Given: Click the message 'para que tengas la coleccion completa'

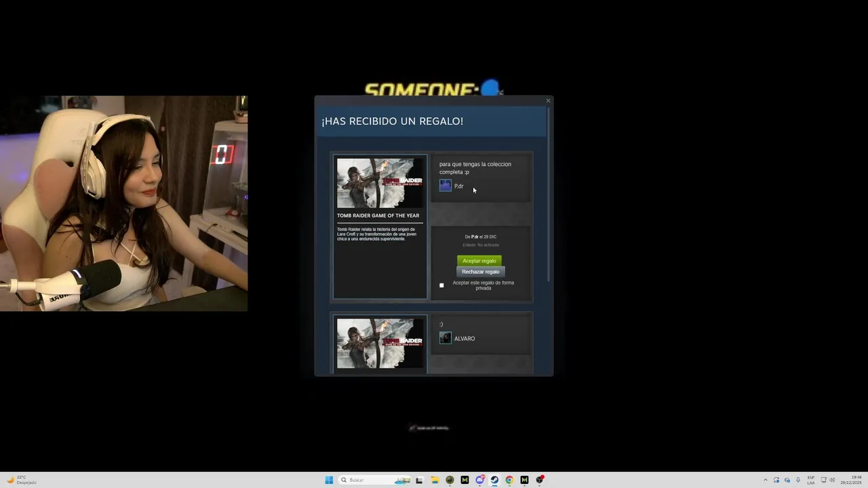Looking at the screenshot, I should (475, 167).
